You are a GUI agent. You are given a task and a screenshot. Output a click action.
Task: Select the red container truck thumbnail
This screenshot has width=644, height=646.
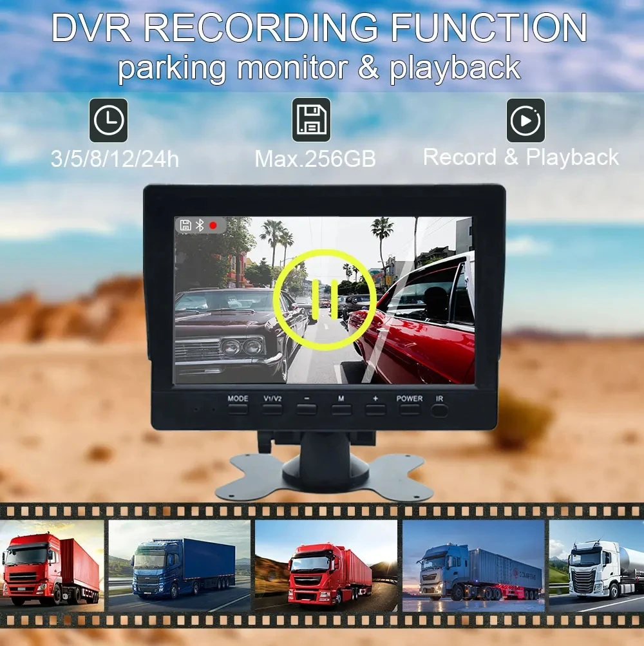pyautogui.click(x=52, y=566)
